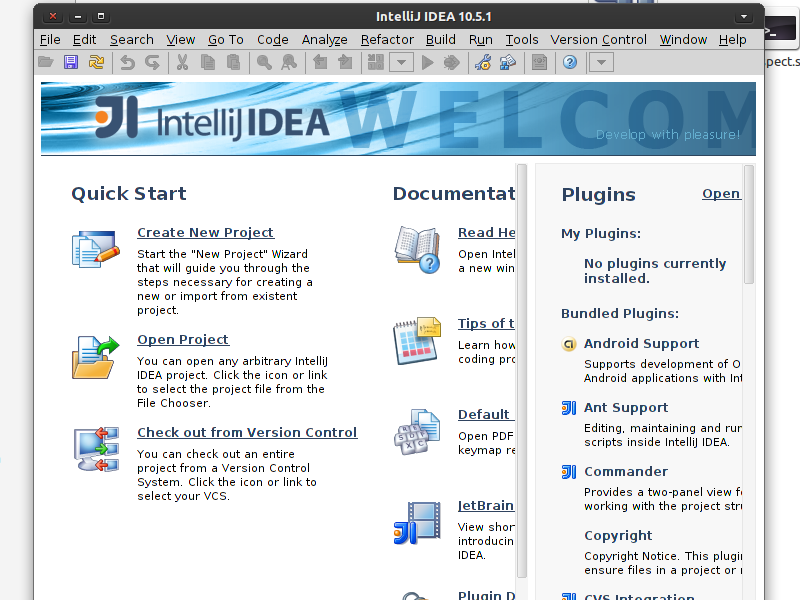Click the Synchronize toolbar icon
The width and height of the screenshot is (800, 600).
96,63
